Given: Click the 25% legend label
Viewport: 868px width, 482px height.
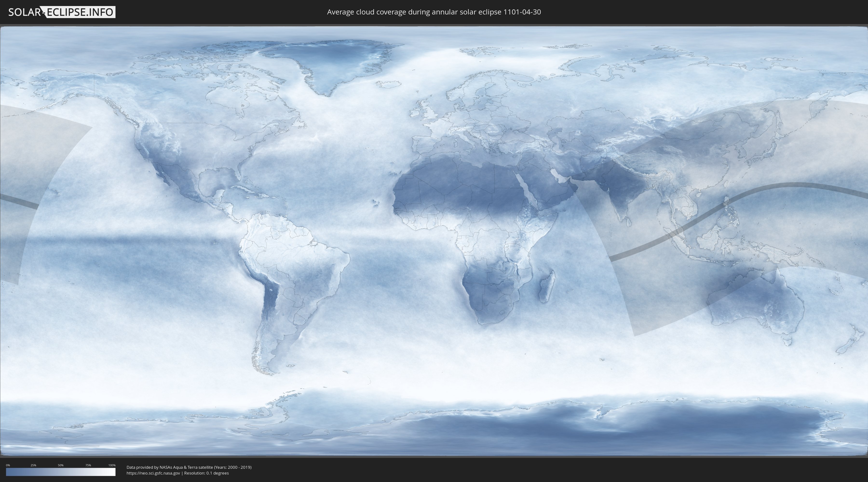Looking at the screenshot, I should [x=33, y=465].
